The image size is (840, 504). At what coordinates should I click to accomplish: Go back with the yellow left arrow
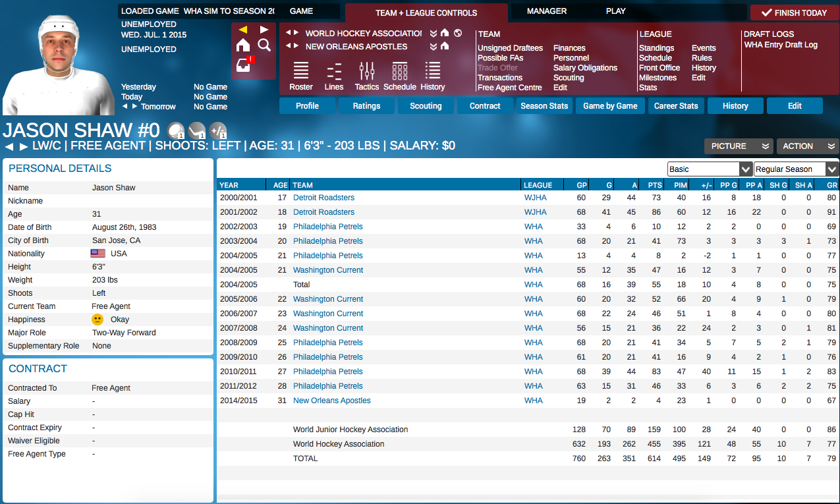(x=243, y=30)
